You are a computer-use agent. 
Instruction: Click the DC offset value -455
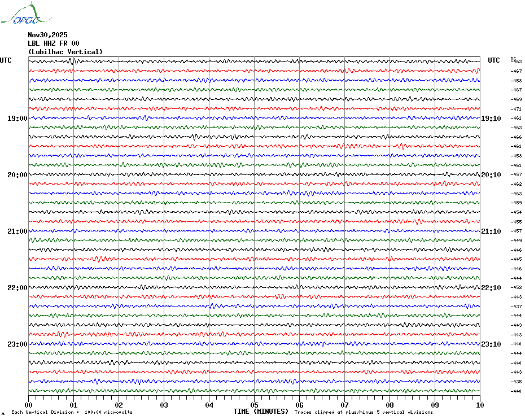tap(517, 222)
